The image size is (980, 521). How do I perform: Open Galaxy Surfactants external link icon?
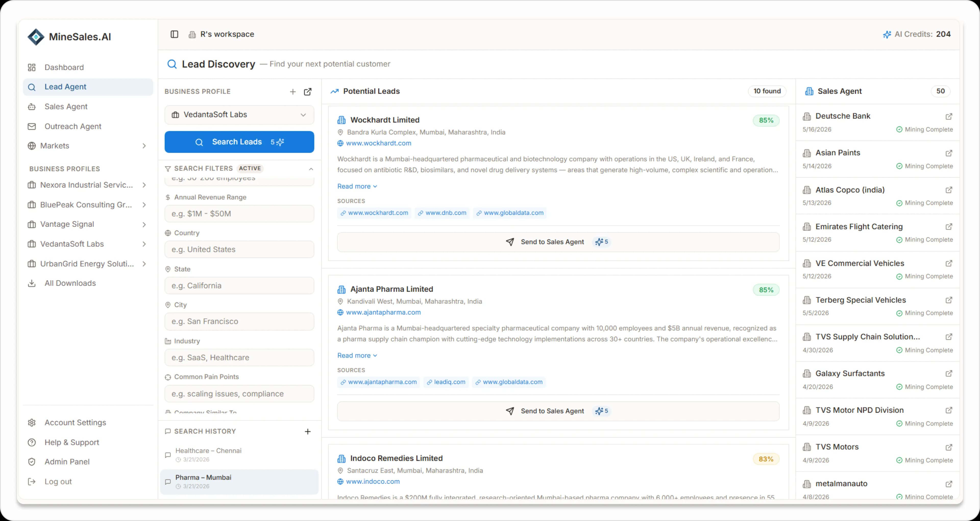(x=949, y=374)
